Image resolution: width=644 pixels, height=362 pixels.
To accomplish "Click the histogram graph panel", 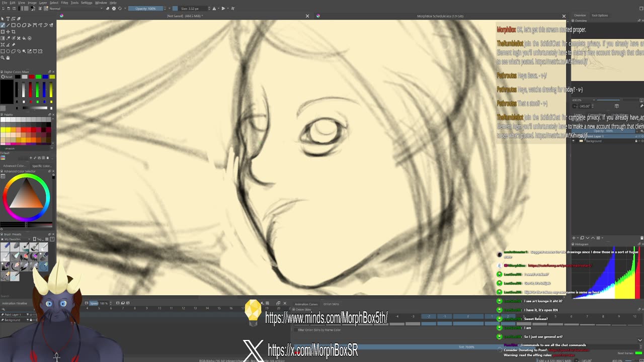I will (607, 273).
